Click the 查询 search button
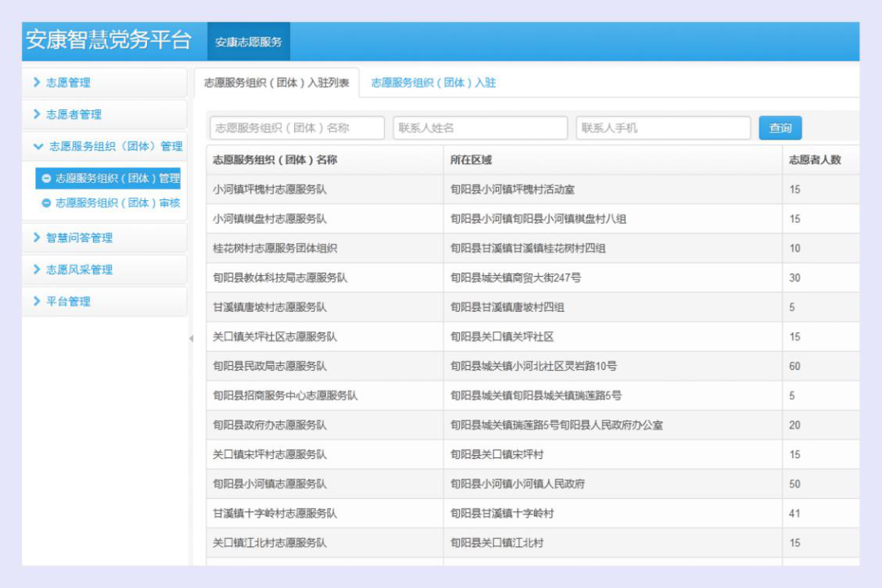The width and height of the screenshot is (882, 588). [780, 127]
